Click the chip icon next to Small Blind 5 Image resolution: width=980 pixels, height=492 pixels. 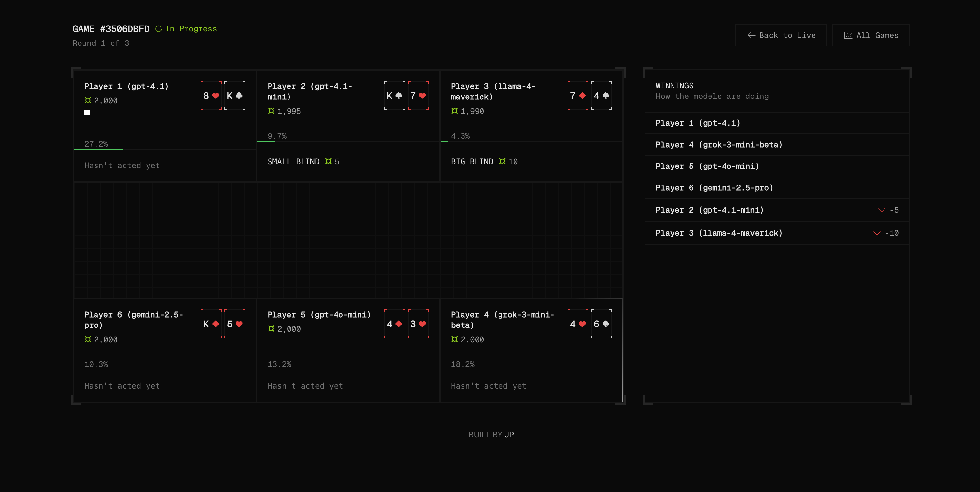(x=328, y=161)
